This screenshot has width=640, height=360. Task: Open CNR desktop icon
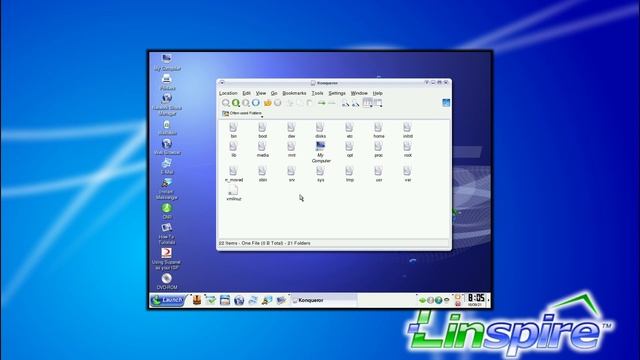[x=167, y=211]
